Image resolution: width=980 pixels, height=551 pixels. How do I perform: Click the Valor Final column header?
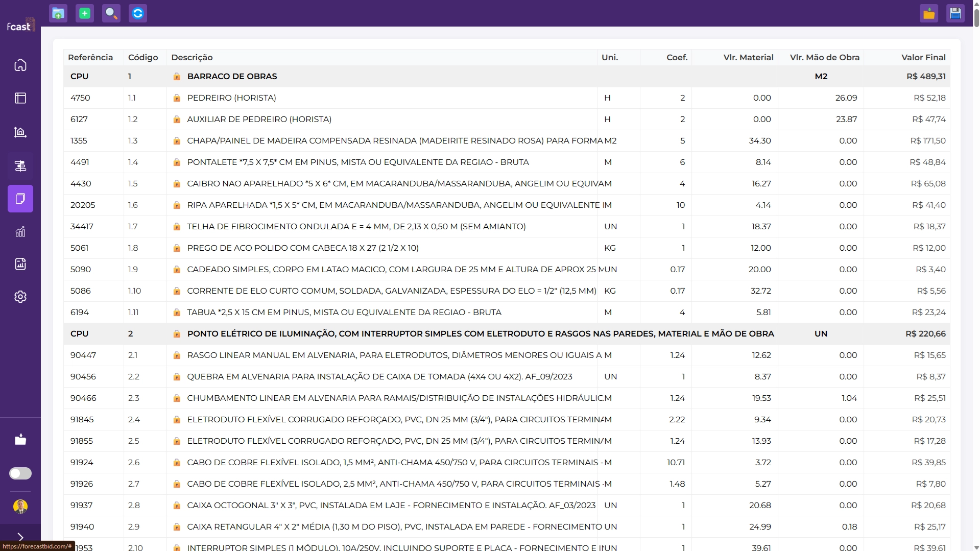coord(923,58)
